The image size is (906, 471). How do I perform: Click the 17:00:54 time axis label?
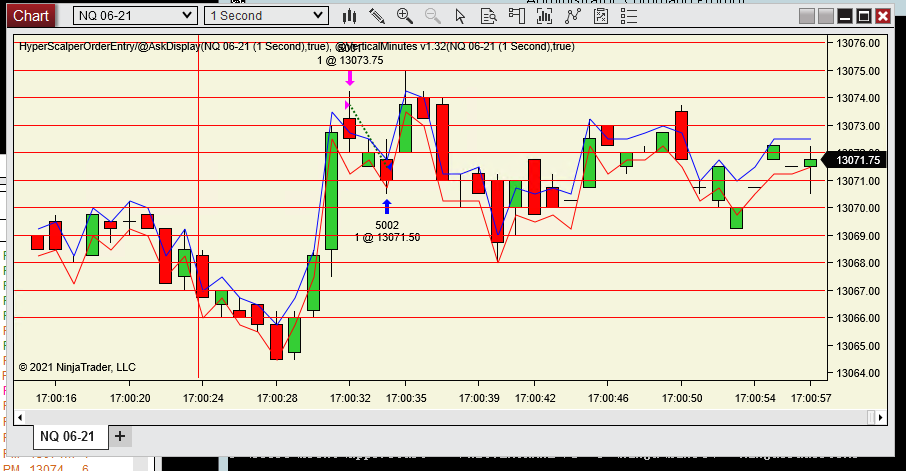click(755, 398)
